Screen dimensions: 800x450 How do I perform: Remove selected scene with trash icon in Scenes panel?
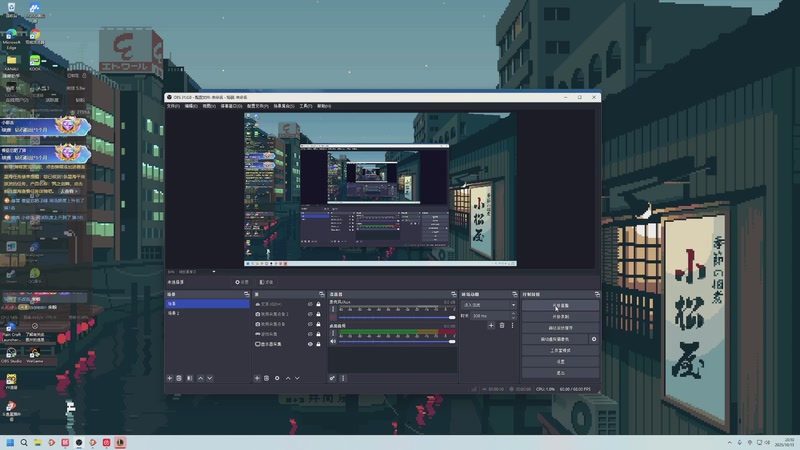point(179,378)
